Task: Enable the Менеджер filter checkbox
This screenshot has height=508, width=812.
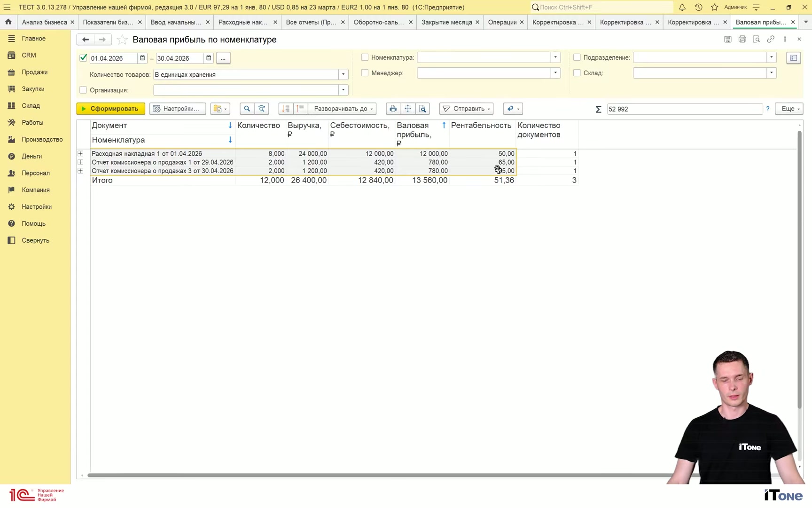Action: point(365,73)
